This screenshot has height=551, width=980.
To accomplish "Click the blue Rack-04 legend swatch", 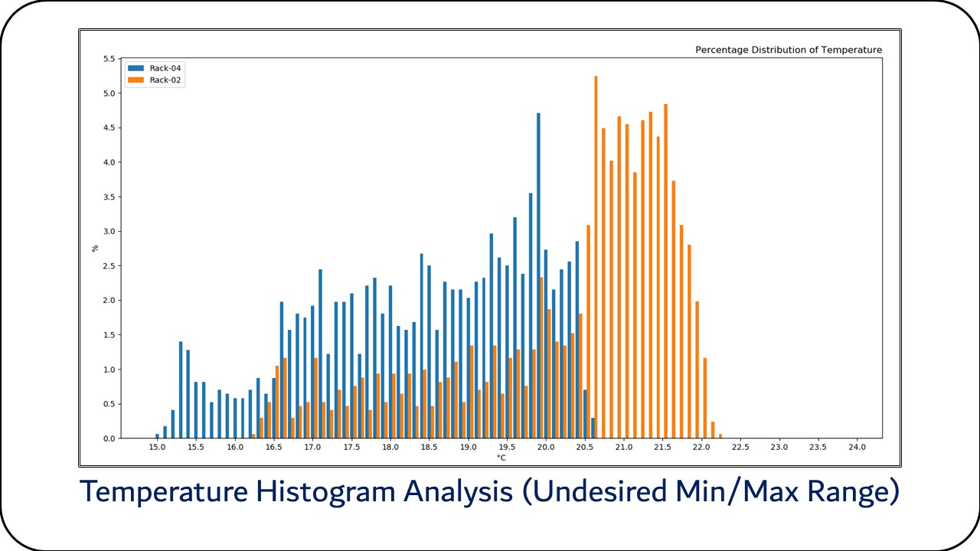I will [136, 68].
